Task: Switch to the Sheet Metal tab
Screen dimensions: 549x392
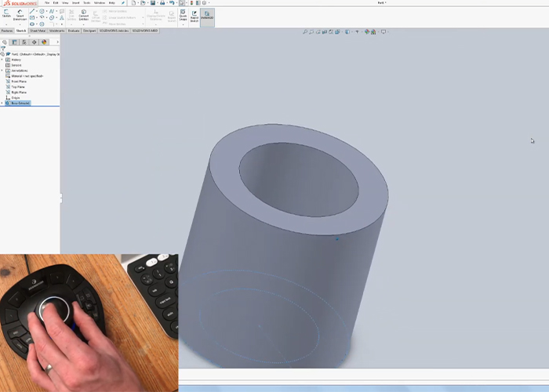Action: coord(38,31)
